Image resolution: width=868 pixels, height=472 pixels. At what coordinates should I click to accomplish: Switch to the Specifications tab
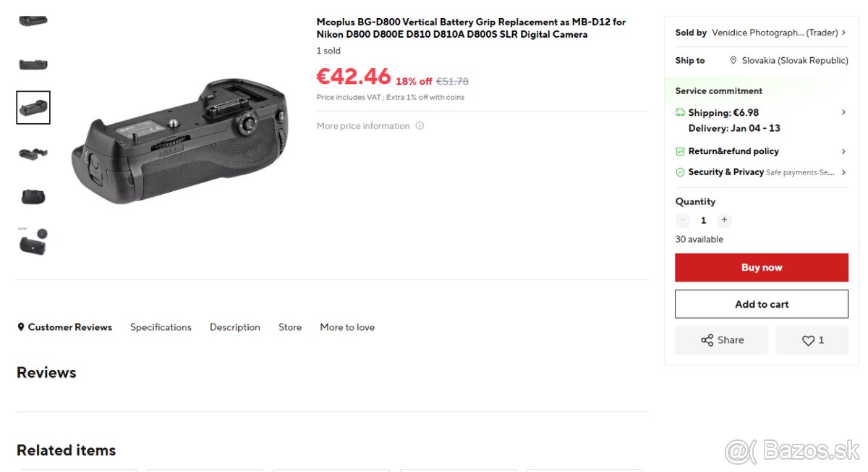(161, 327)
